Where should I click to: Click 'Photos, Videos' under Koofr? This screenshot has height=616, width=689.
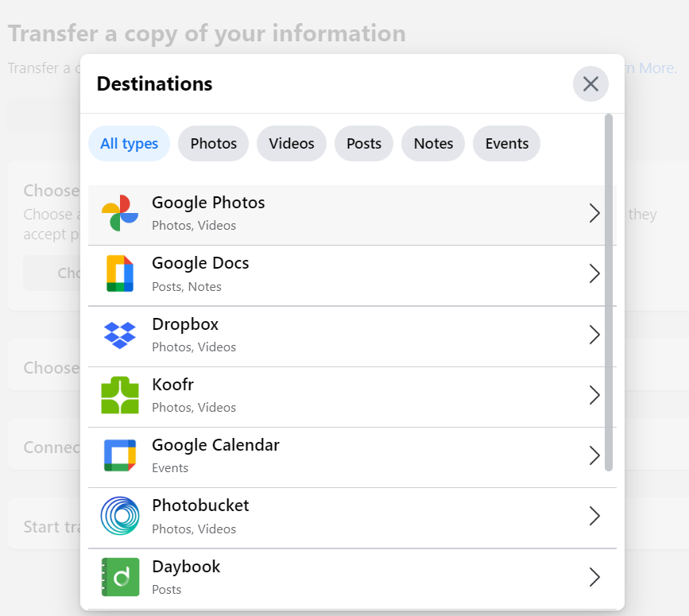(x=194, y=408)
